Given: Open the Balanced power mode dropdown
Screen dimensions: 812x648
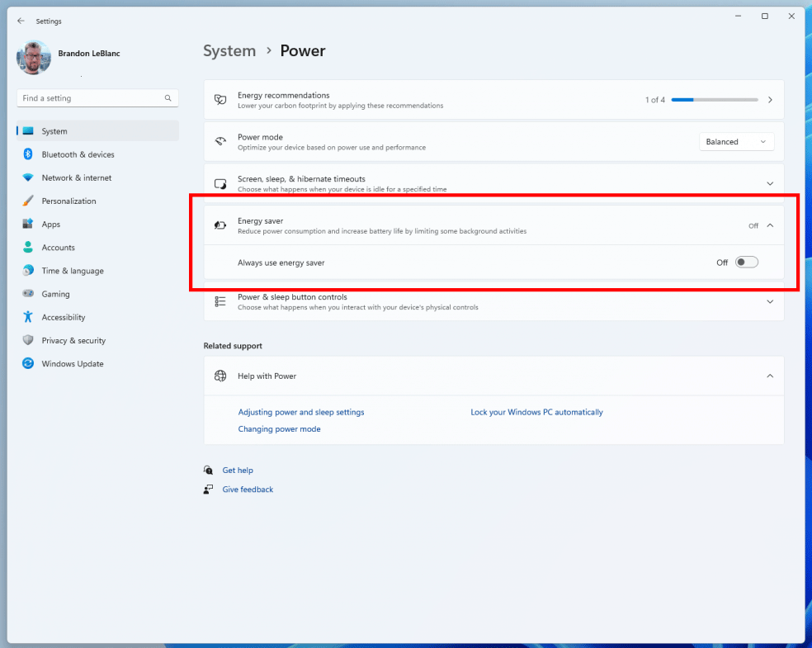Looking at the screenshot, I should point(736,141).
